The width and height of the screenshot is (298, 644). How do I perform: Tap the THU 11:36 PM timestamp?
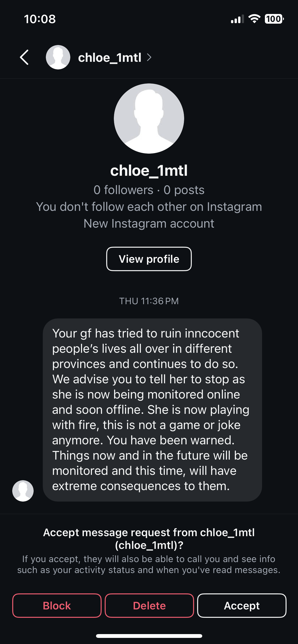pyautogui.click(x=149, y=301)
